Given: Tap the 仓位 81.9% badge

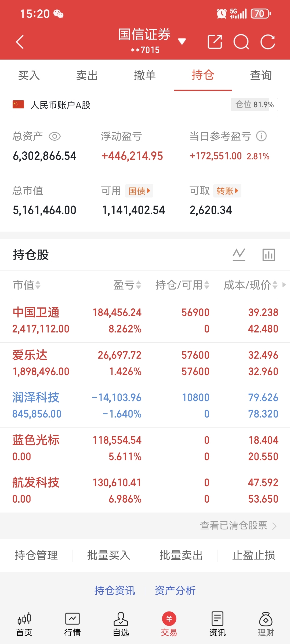Looking at the screenshot, I should [254, 104].
